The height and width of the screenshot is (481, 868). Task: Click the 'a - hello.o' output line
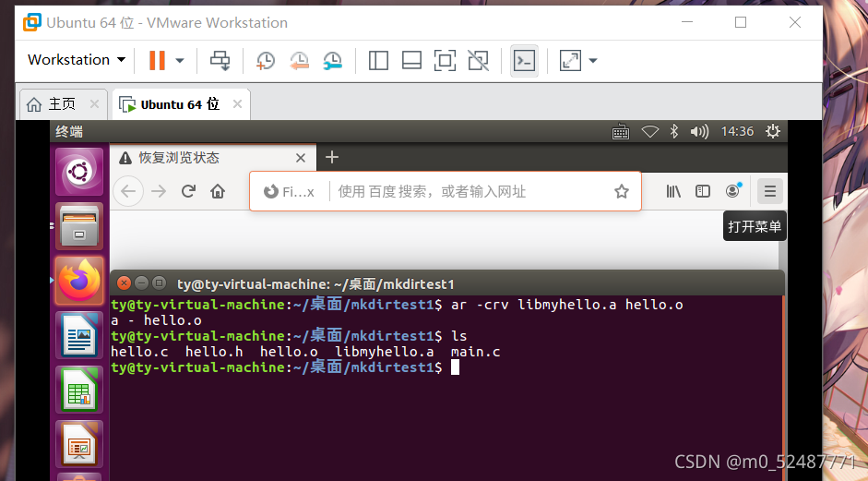[156, 320]
